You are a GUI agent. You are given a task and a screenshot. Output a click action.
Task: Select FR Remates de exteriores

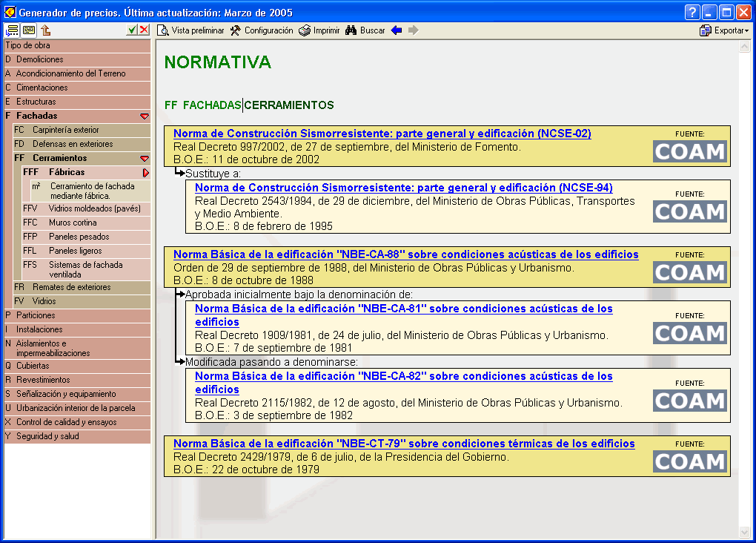click(82, 287)
